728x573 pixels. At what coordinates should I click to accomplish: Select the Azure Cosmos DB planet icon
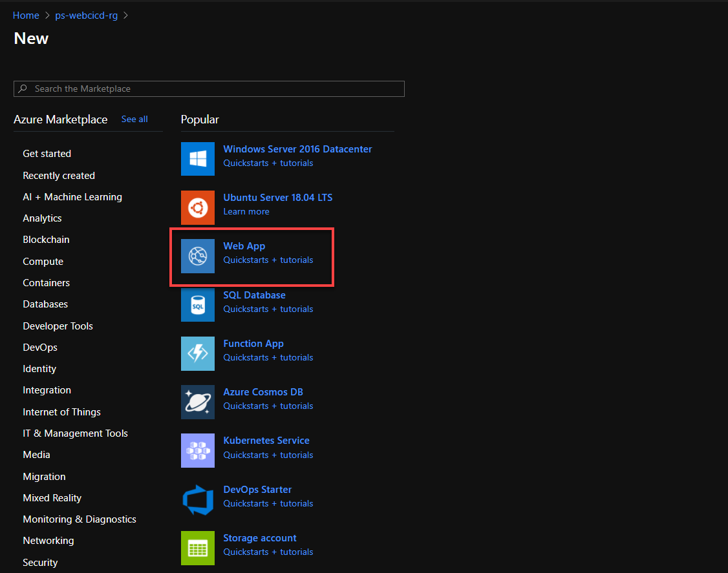pyautogui.click(x=197, y=402)
